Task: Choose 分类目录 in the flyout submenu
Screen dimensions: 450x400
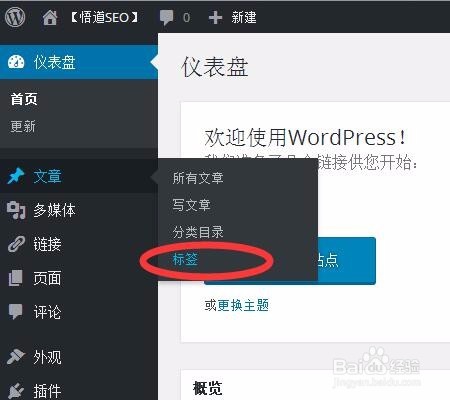Action: point(198,232)
